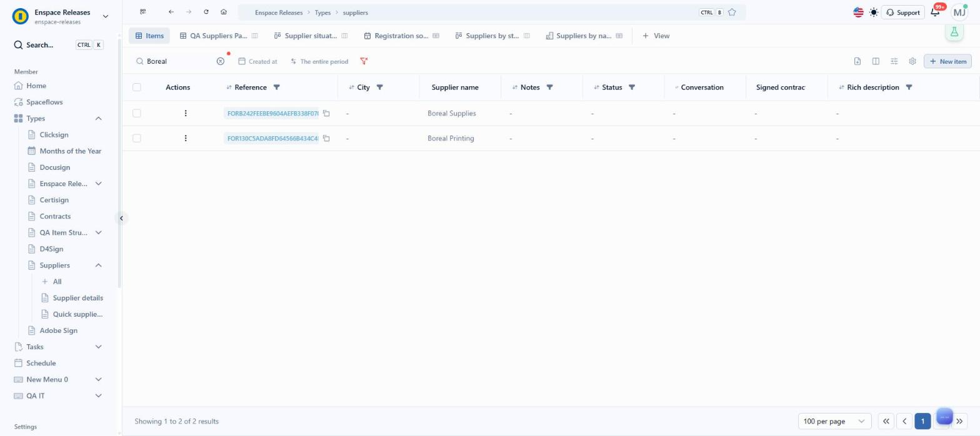
Task: Click the New item button
Action: [947, 61]
